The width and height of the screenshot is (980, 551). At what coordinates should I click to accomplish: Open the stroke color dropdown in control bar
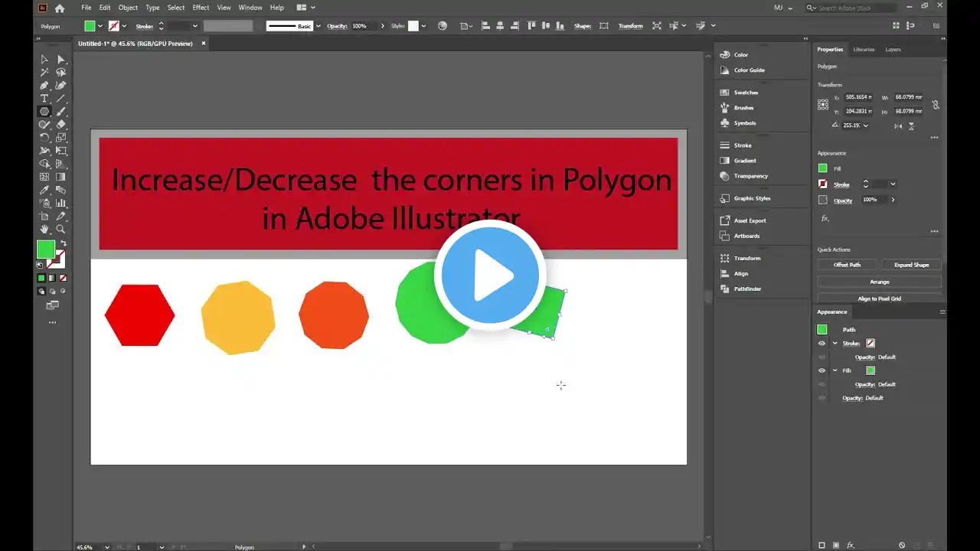[124, 26]
